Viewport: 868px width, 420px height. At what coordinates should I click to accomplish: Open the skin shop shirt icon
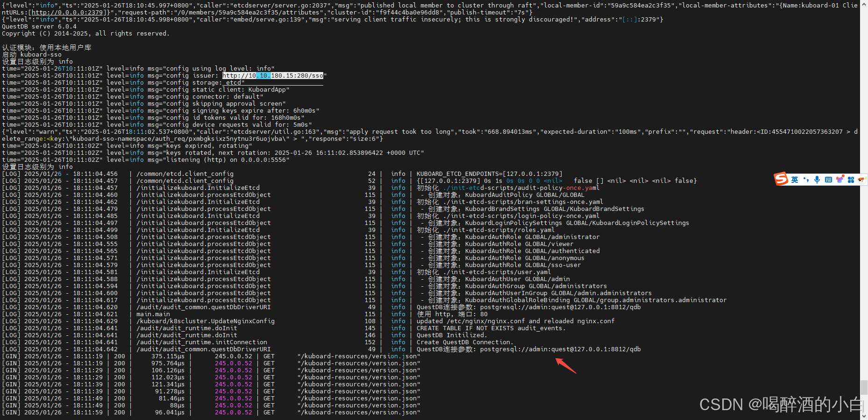pos(840,180)
